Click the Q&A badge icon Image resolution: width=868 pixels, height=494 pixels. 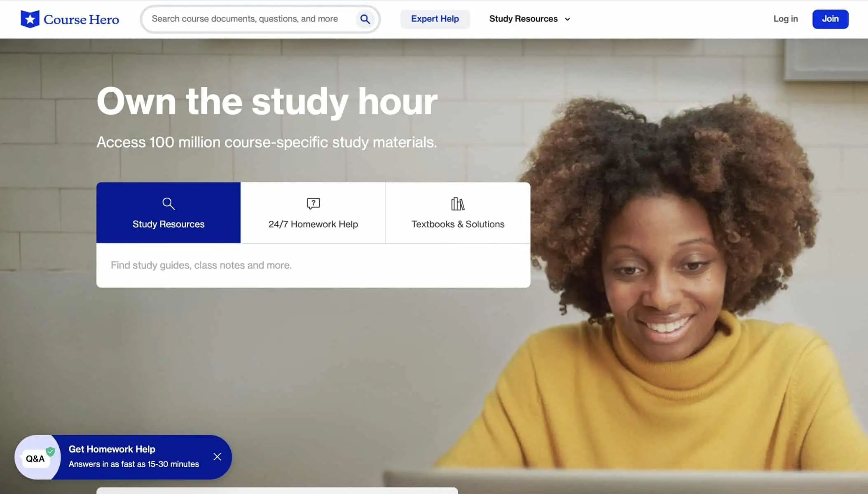[37, 457]
